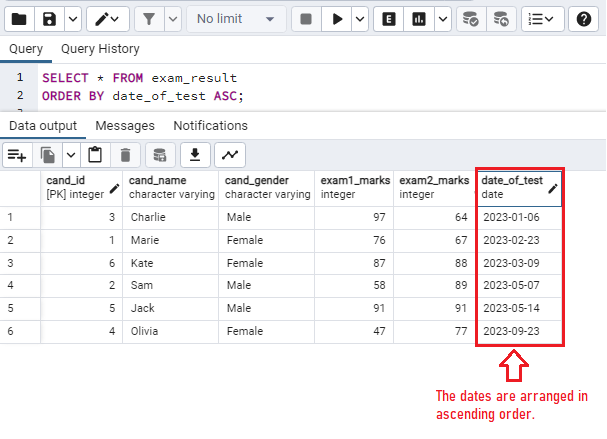Open file with the folder icon
Viewport: 607px width, 439px height.
(x=19, y=19)
